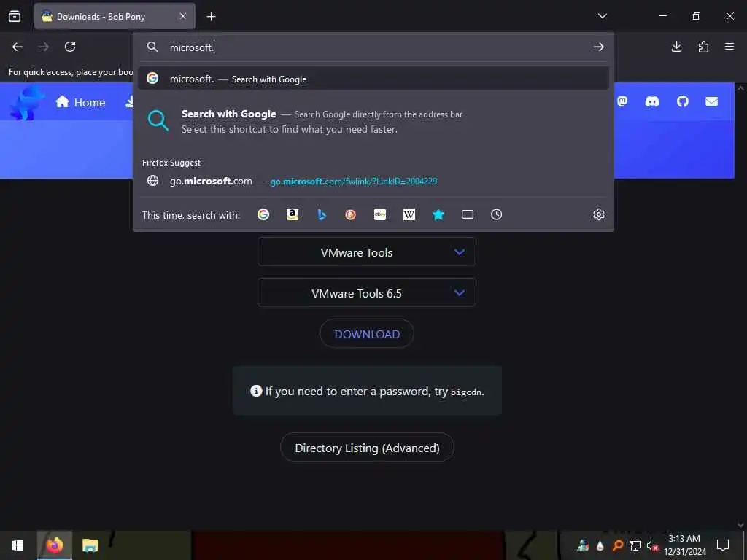Search bookmarks via the star icon
The image size is (747, 560).
[x=438, y=215]
